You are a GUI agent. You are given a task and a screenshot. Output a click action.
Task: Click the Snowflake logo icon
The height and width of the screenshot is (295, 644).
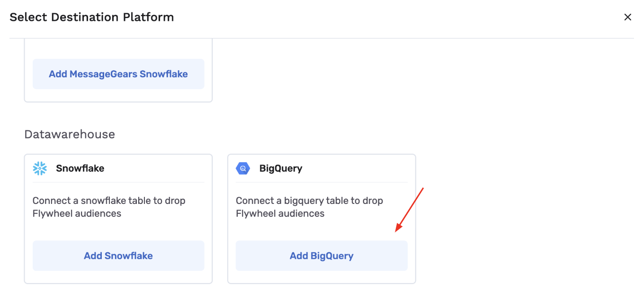point(40,168)
